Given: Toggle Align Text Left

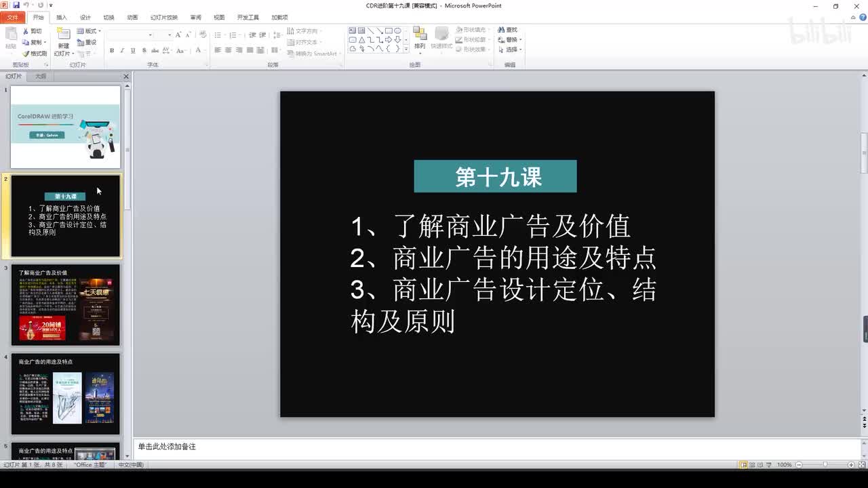Looking at the screenshot, I should click(218, 50).
